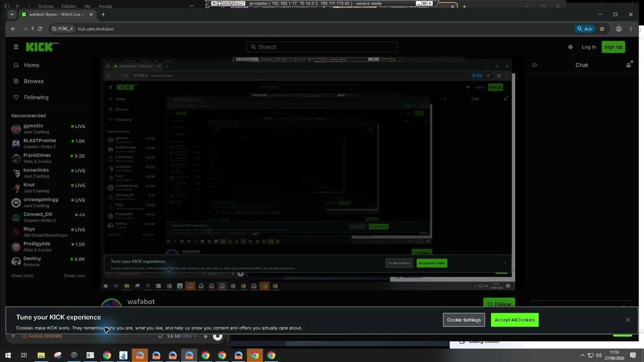The width and height of the screenshot is (644, 362).
Task: Click the green Sign Up button
Action: 613,47
